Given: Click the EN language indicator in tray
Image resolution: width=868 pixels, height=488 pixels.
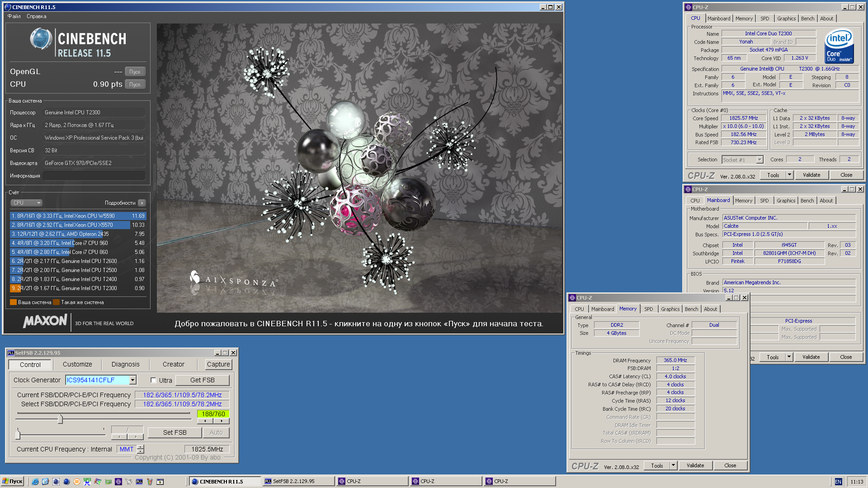Looking at the screenshot, I should pyautogui.click(x=838, y=482).
